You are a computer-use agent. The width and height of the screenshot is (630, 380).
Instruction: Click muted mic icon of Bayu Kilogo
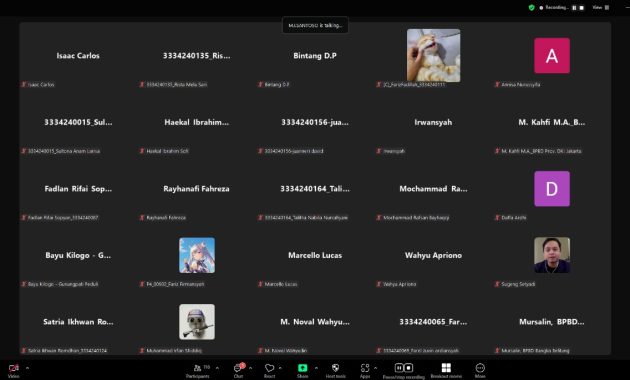[x=24, y=284]
